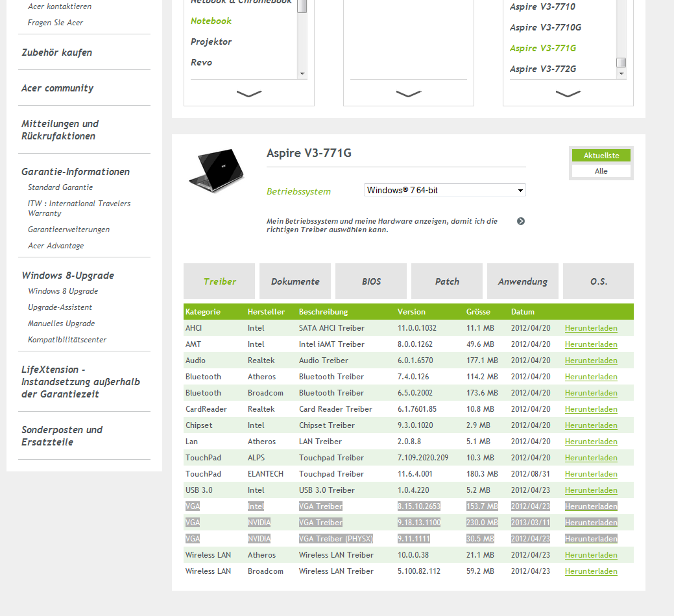The width and height of the screenshot is (674, 616).
Task: Select Notebook in the product list
Action: click(211, 21)
